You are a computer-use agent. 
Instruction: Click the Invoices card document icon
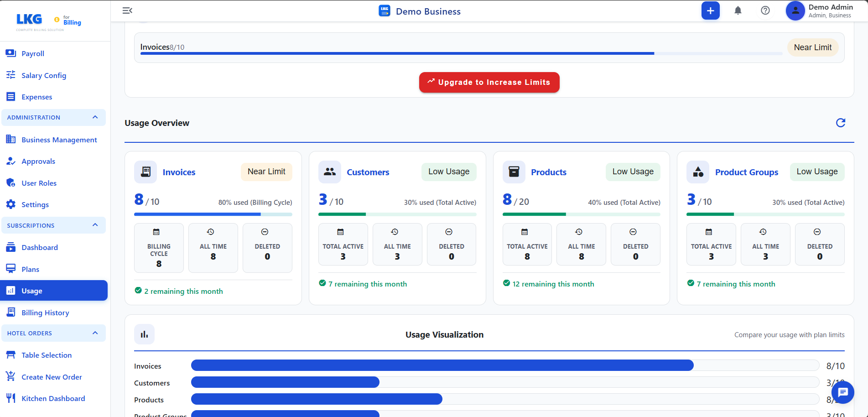[146, 172]
